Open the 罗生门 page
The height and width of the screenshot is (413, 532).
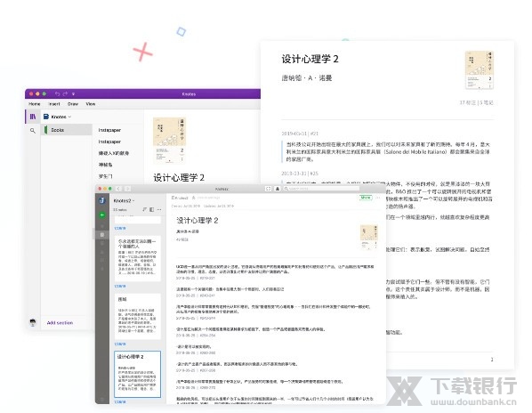pyautogui.click(x=105, y=176)
